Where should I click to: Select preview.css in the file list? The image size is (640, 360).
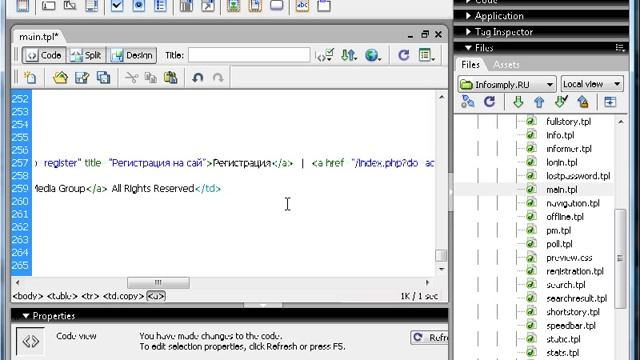pos(569,258)
